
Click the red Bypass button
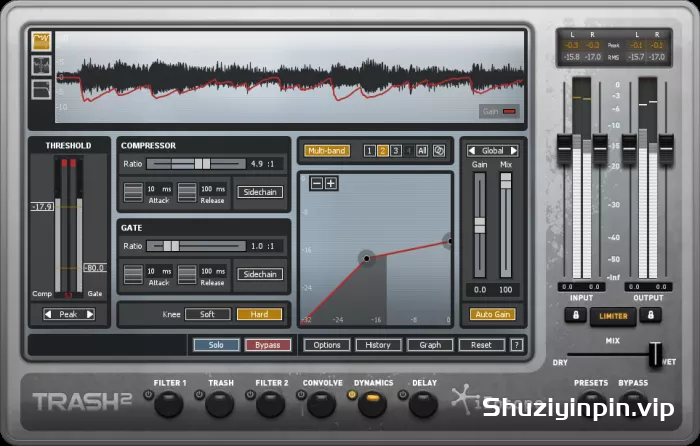(267, 345)
